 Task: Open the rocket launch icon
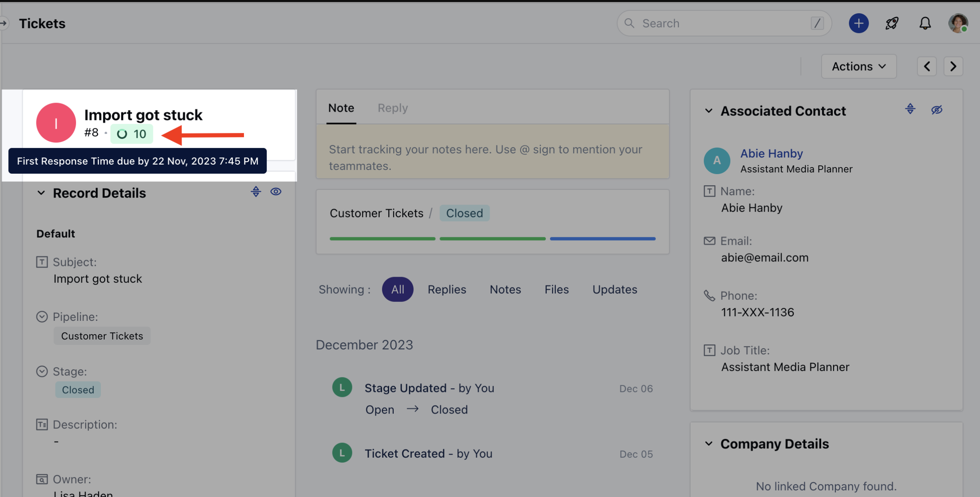[892, 24]
